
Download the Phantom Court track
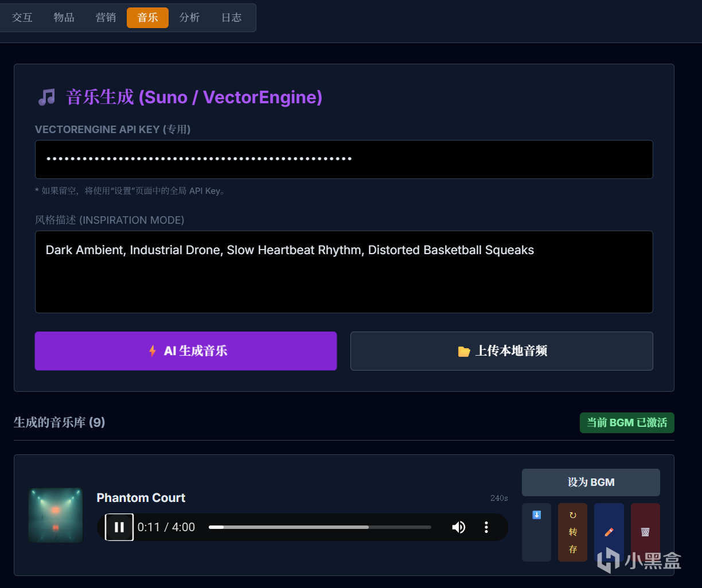pos(536,532)
